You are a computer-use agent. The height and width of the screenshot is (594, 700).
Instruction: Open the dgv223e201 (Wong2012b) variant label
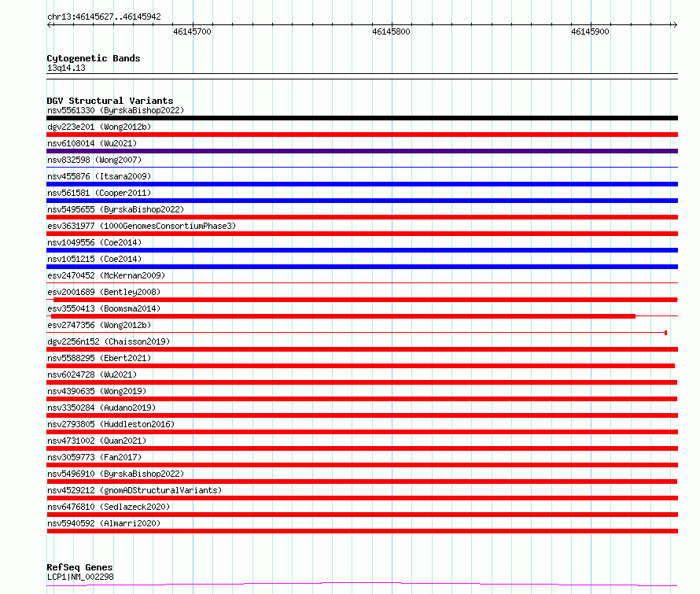99,127
